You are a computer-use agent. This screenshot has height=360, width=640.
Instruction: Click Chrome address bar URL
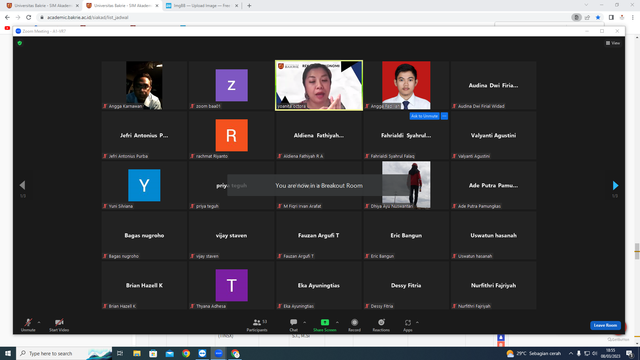point(88,18)
